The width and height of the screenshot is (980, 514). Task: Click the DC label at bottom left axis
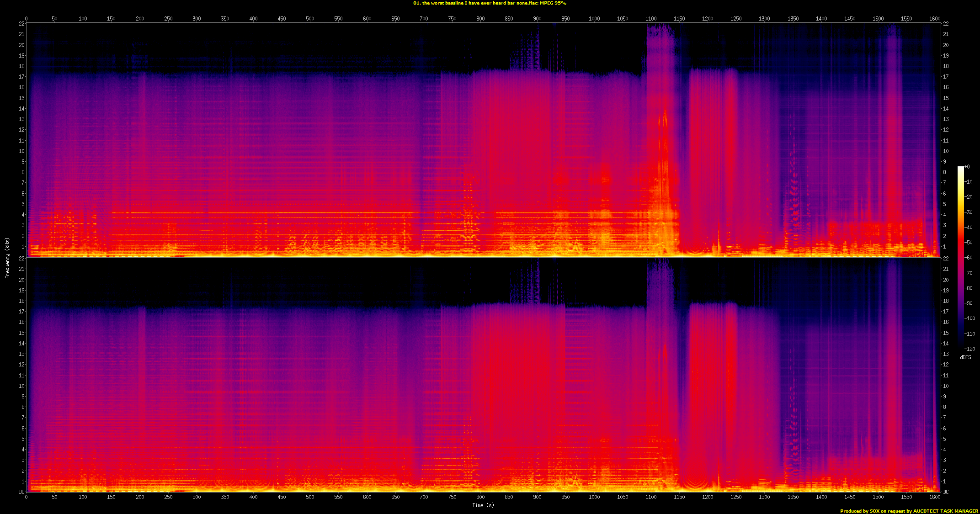(x=21, y=492)
